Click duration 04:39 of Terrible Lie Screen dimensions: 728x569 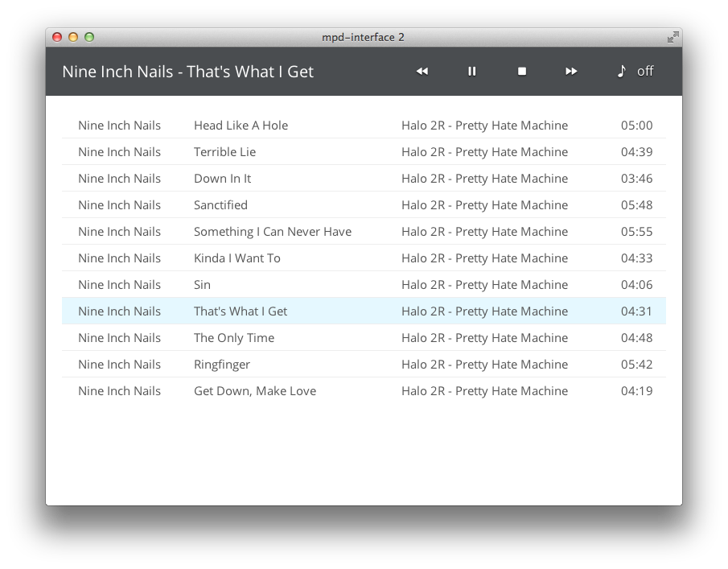coord(636,152)
